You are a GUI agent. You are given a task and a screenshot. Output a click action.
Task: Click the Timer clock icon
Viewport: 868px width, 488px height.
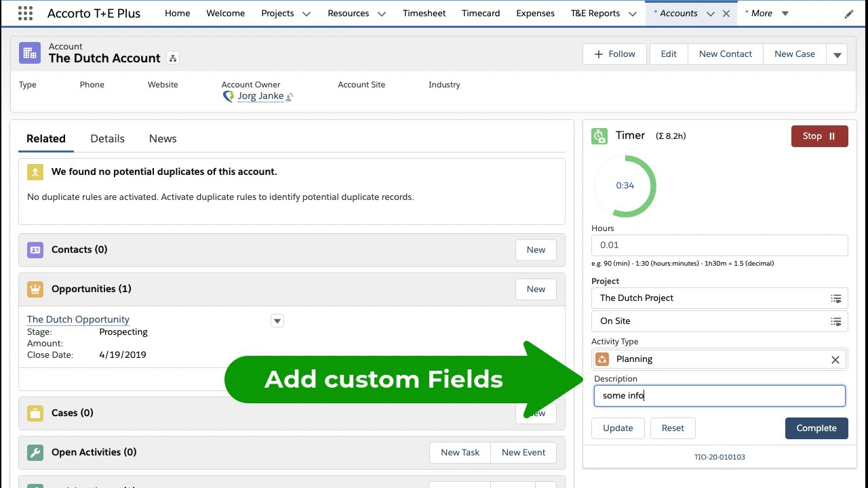(x=599, y=136)
